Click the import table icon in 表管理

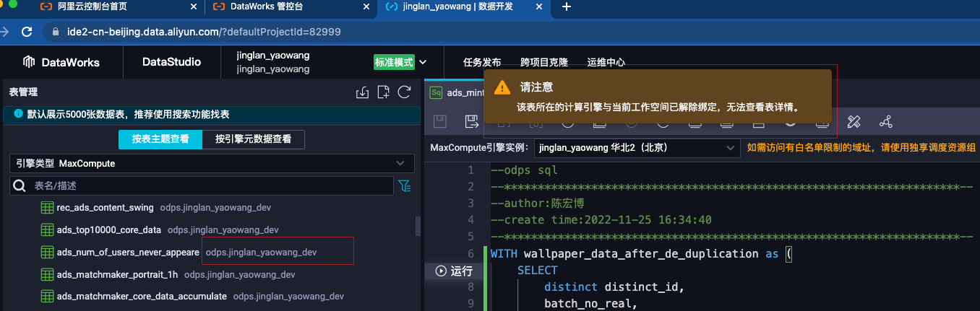coord(363,92)
